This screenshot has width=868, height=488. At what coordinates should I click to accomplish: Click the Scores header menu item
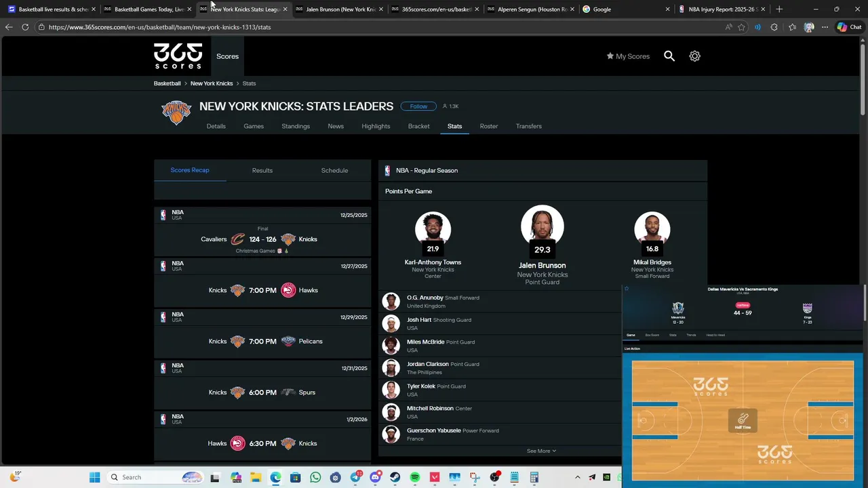point(227,56)
